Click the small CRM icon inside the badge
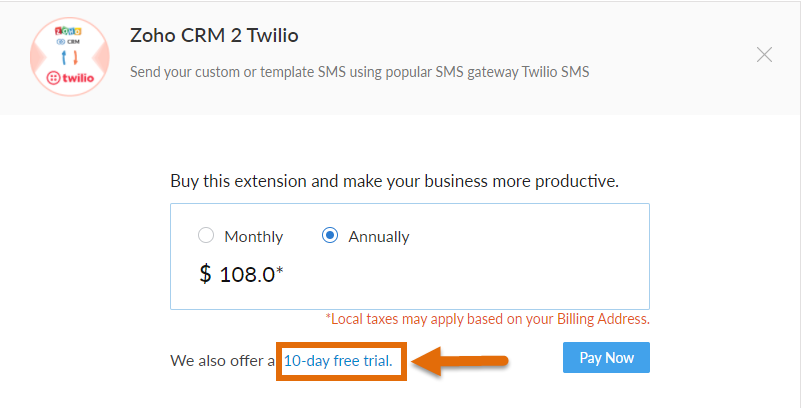Image resolution: width=802 pixels, height=408 pixels. 68,42
